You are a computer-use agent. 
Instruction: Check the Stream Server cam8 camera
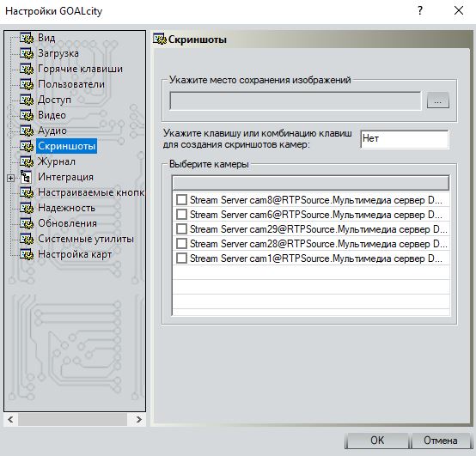(x=181, y=200)
